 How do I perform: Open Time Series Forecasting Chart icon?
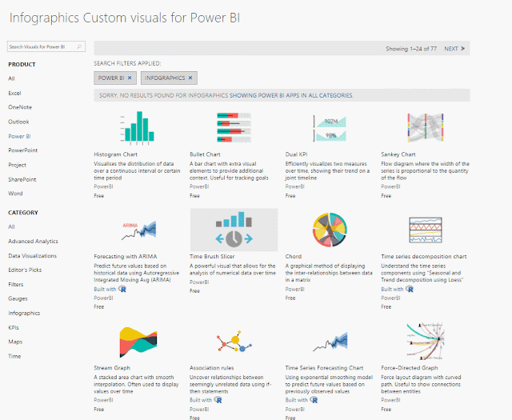330,342
